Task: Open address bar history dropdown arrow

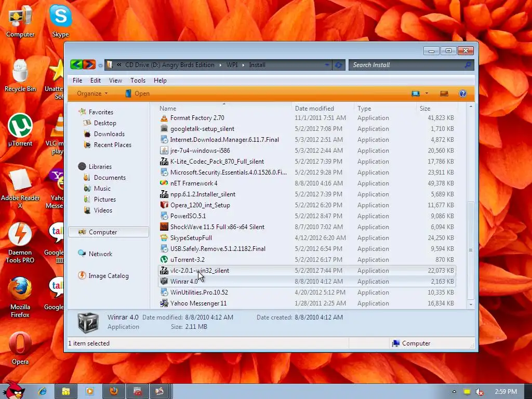Action: tap(327, 65)
